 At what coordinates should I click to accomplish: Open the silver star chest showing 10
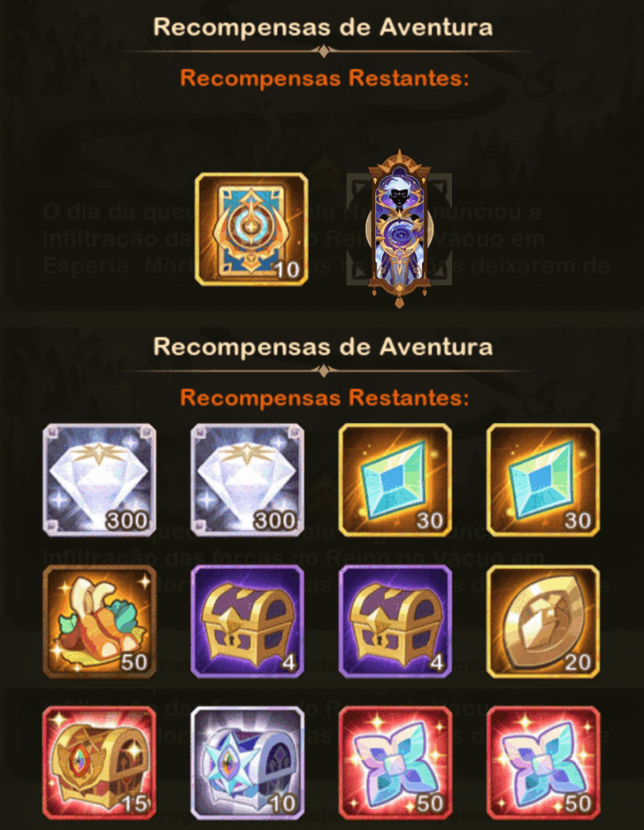247,763
